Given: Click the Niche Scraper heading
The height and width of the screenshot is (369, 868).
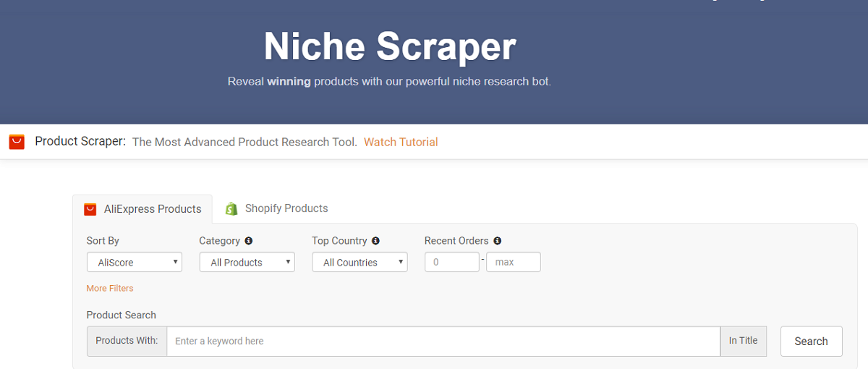Looking at the screenshot, I should 390,46.
